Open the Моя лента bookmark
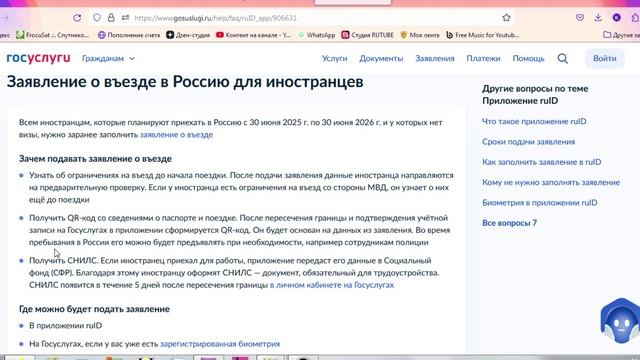The width and height of the screenshot is (640, 360). point(420,35)
